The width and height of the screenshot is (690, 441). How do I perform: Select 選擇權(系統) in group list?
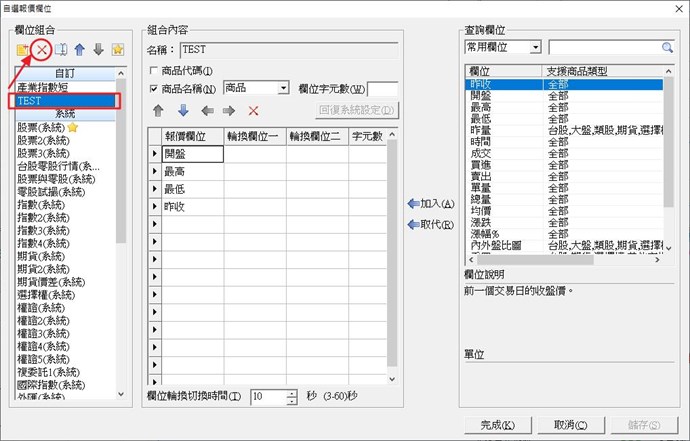point(65,295)
